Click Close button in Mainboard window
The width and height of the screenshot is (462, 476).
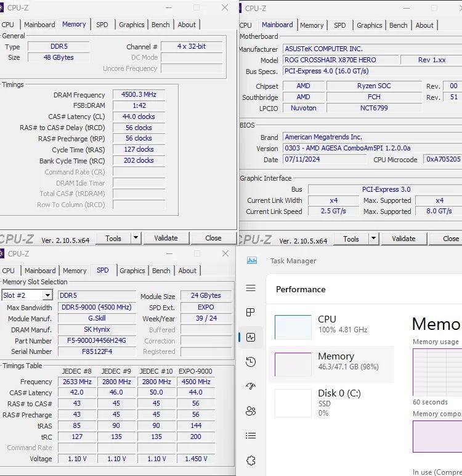[446, 239]
